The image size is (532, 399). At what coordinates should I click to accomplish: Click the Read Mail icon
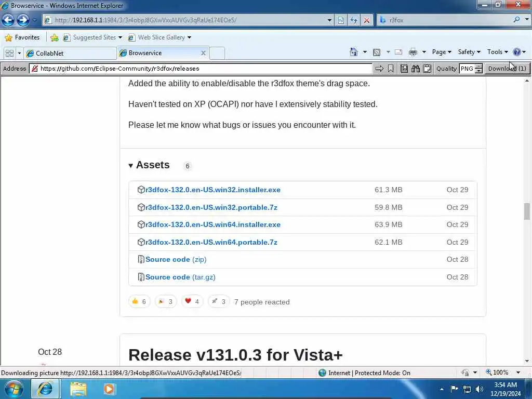398,52
